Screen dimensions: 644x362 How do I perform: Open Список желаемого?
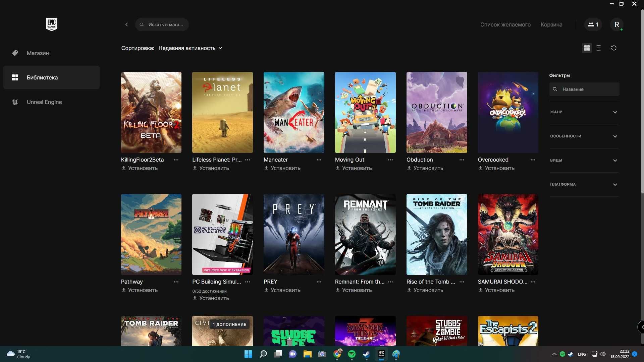pyautogui.click(x=505, y=24)
